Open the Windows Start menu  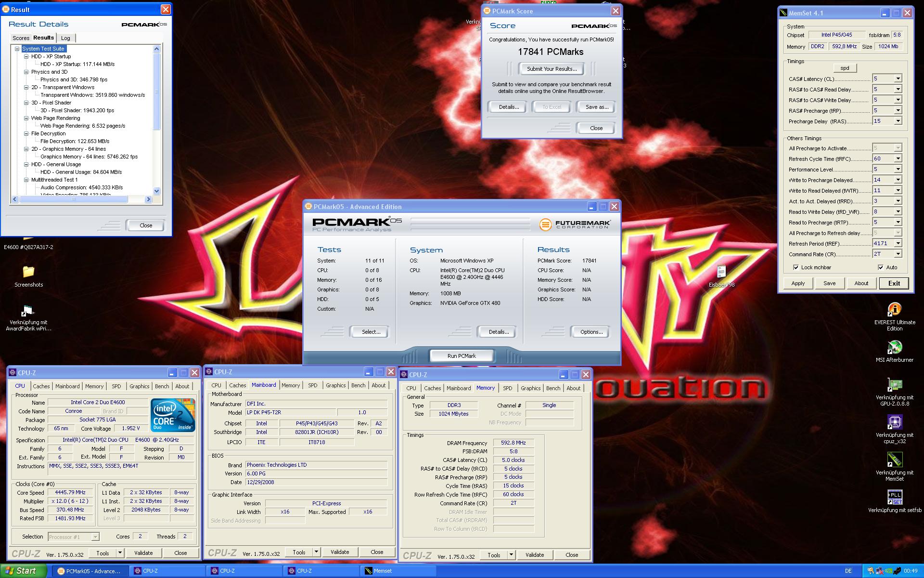pos(24,571)
